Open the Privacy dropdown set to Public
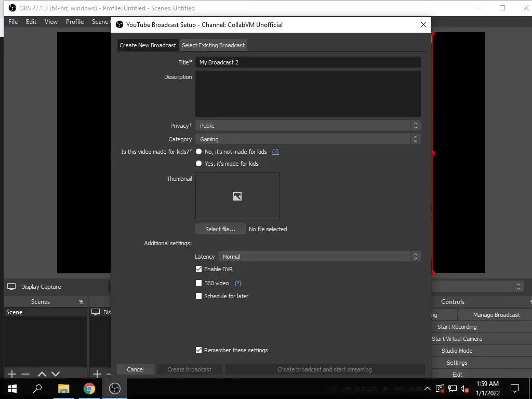This screenshot has width=532, height=399. [308, 126]
